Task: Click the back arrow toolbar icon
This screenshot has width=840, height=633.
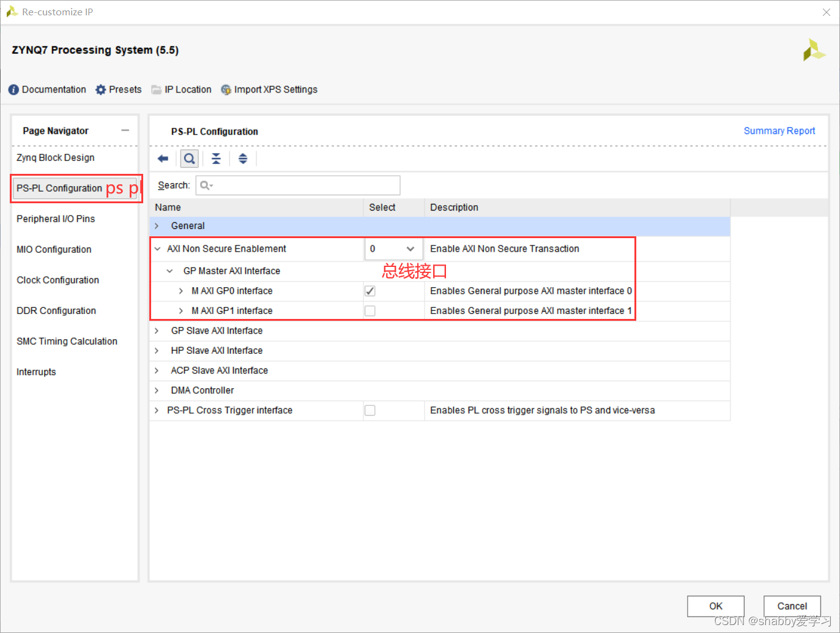Action: click(x=163, y=159)
